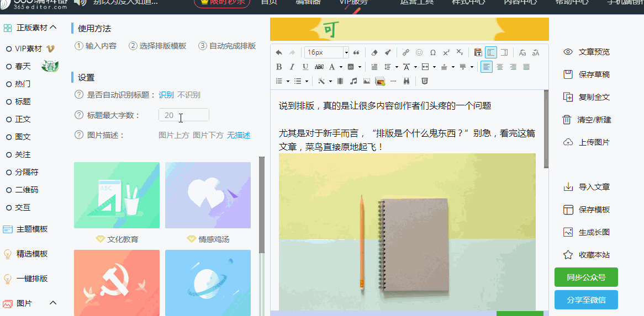
Task: Open find and replace binoculars icon
Action: 407,81
